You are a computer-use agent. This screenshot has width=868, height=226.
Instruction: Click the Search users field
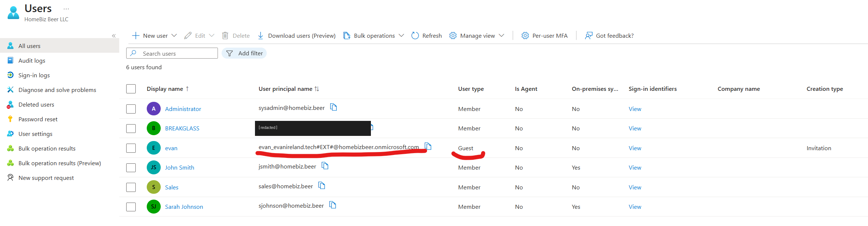[x=172, y=53]
